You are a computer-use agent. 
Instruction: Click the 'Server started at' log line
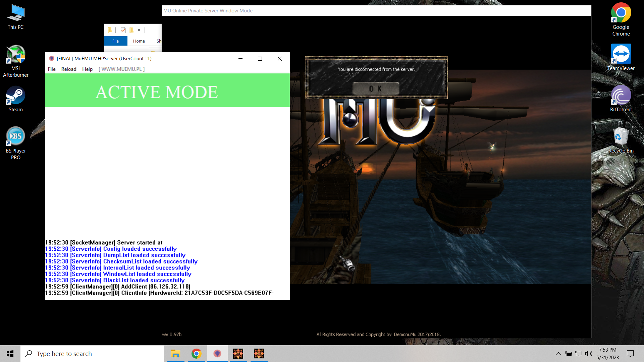pos(104,242)
